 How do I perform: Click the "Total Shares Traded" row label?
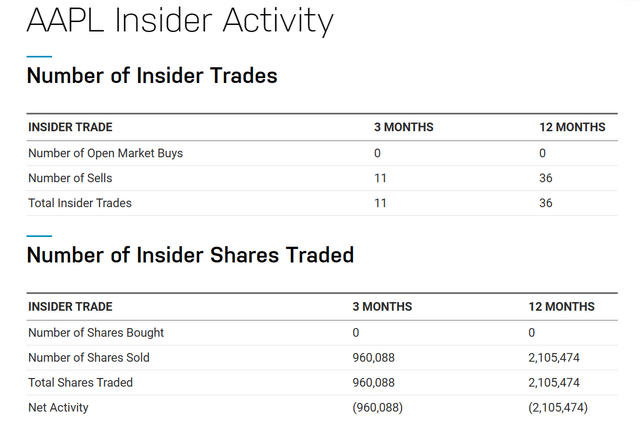tap(80, 382)
